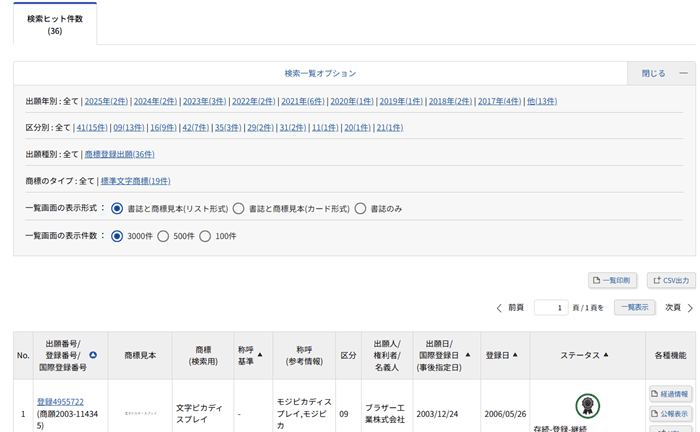The height and width of the screenshot is (432, 700).
Task: Open 経過情報 for first result
Action: click(670, 394)
